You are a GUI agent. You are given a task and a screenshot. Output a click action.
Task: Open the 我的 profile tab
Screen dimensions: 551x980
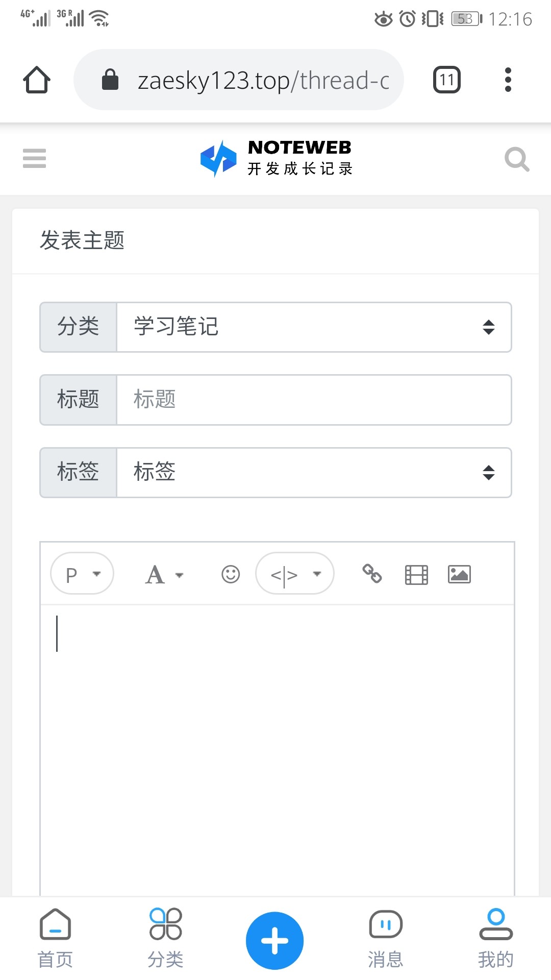[495, 938]
